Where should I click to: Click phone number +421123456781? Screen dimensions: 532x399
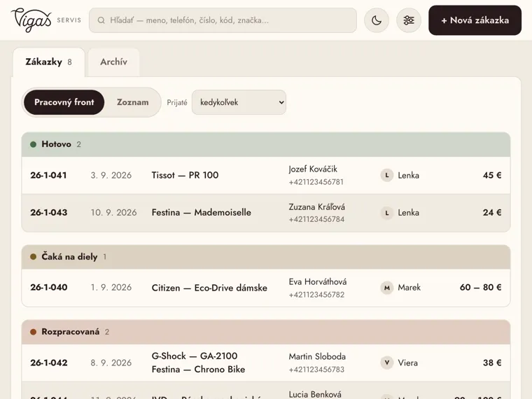point(316,182)
